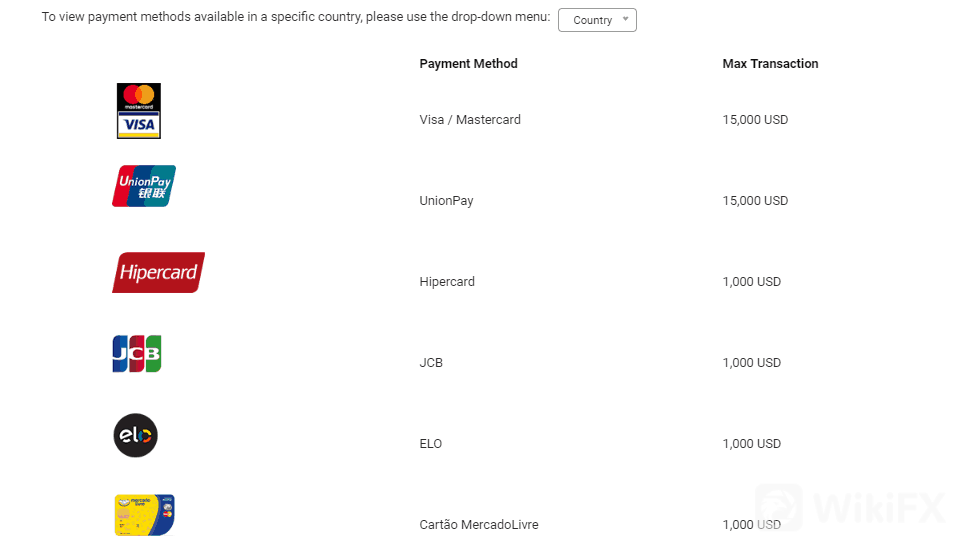
Task: Click the 15,000 USD limit for Visa / Mastercard
Action: [x=755, y=120]
